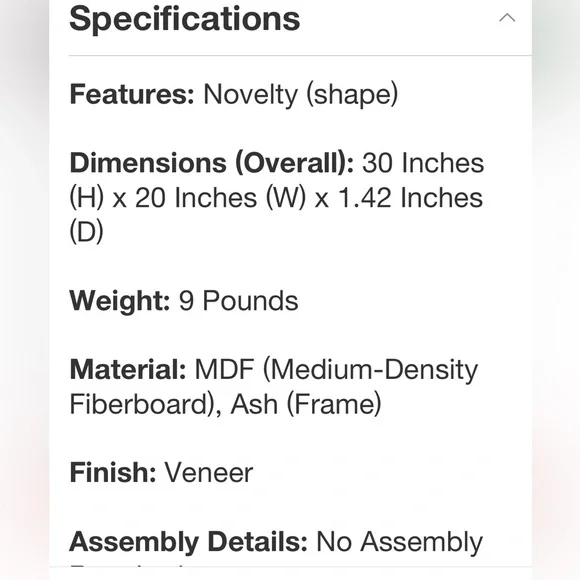Click the word Fiberboard
The height and width of the screenshot is (580, 580).
point(139,404)
